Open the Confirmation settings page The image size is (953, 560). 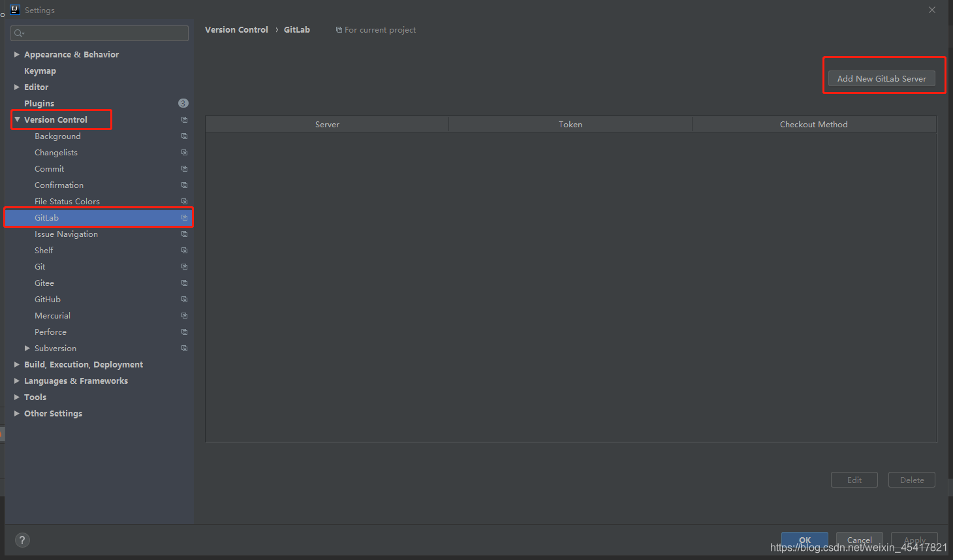(59, 185)
